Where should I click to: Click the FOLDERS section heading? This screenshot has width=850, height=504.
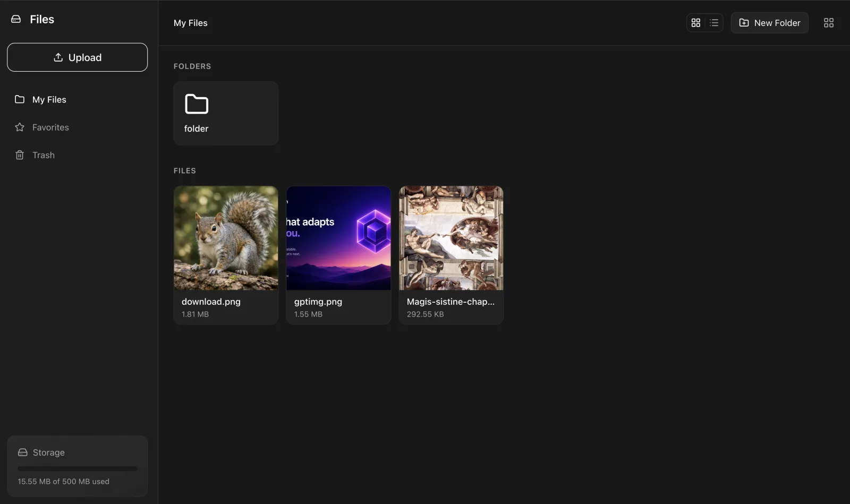[192, 66]
